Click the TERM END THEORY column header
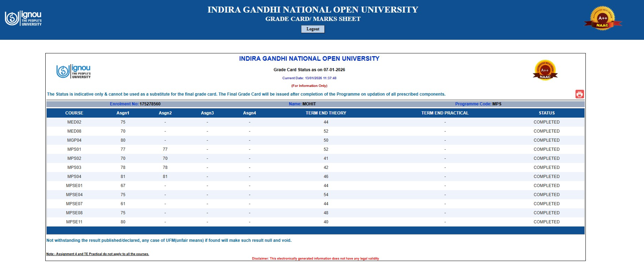The width and height of the screenshot is (644, 268). point(326,113)
